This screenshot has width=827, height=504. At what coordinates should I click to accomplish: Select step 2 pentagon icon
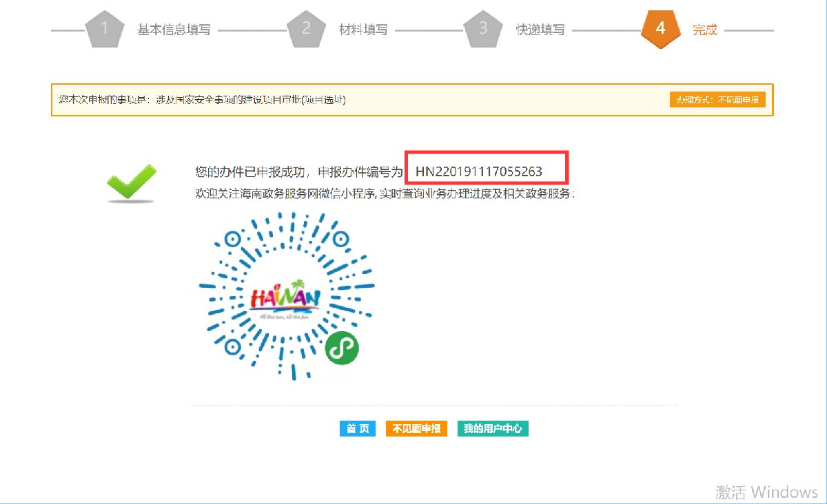point(306,30)
